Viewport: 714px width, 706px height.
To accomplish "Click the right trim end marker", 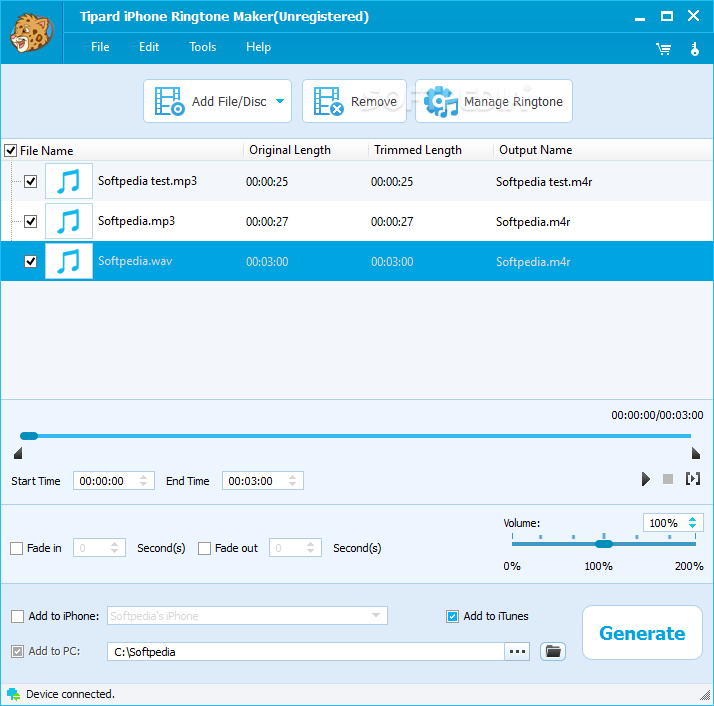I will click(696, 453).
